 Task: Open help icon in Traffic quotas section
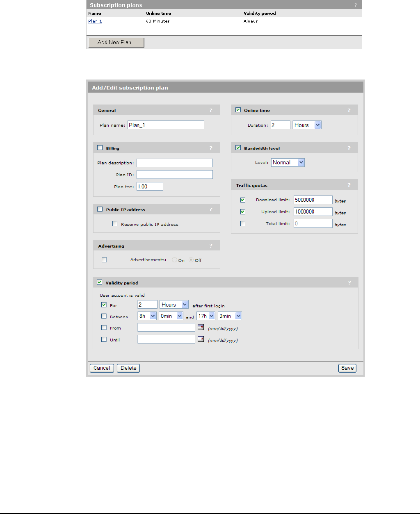(x=349, y=185)
